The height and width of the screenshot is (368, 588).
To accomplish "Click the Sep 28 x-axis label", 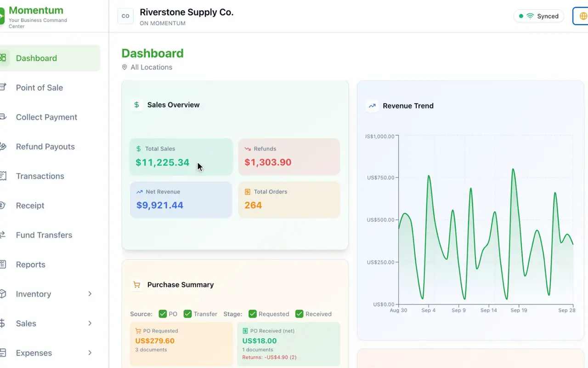I will pyautogui.click(x=566, y=310).
